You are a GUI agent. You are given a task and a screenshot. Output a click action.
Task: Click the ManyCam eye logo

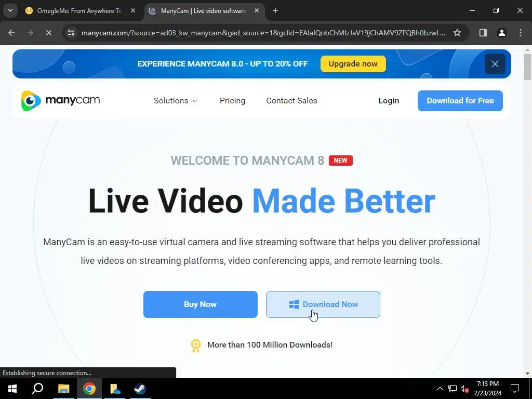pos(31,100)
